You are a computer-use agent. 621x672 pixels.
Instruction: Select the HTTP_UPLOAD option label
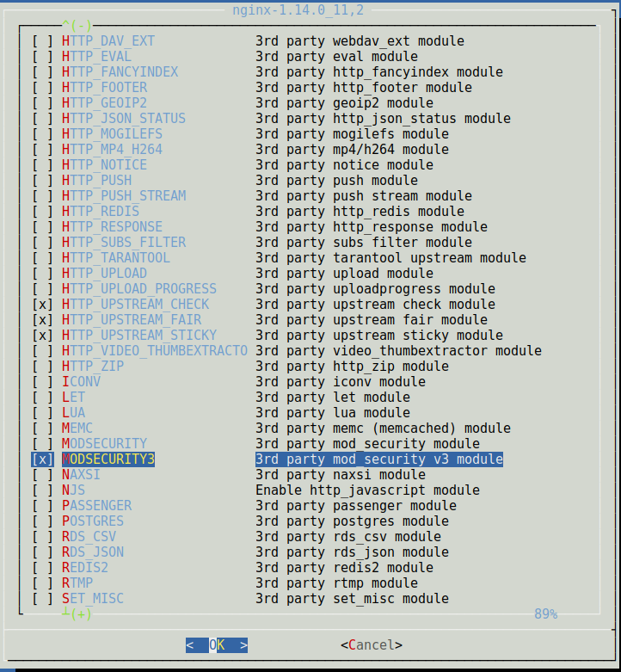point(104,274)
